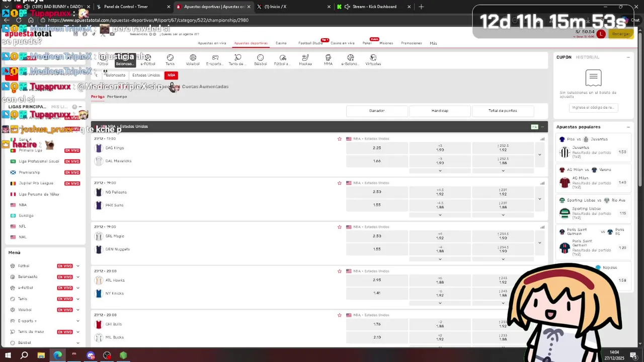Screen dimensions: 644x362
Task: Collapse the Apuestas populares panel
Action: [x=628, y=127]
